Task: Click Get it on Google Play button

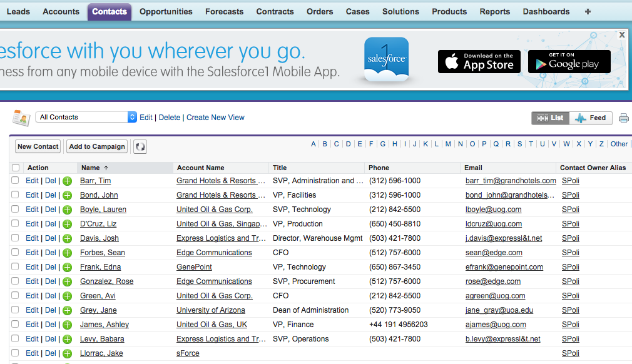Action: point(569,62)
